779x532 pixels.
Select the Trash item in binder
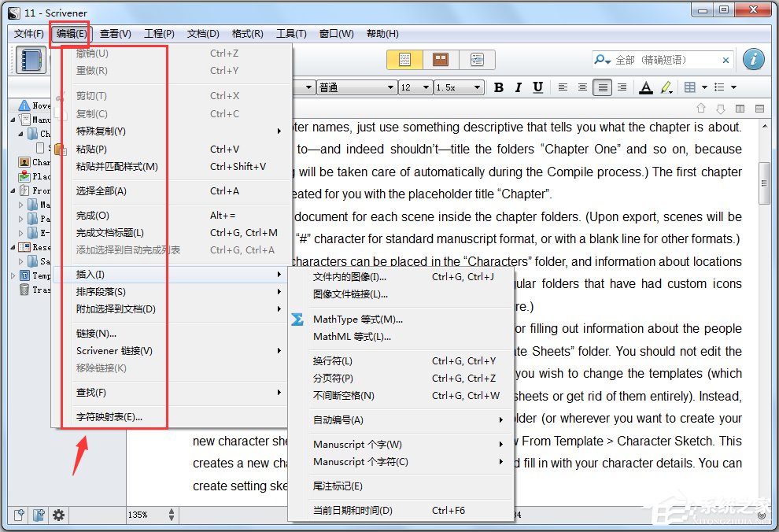(35, 290)
